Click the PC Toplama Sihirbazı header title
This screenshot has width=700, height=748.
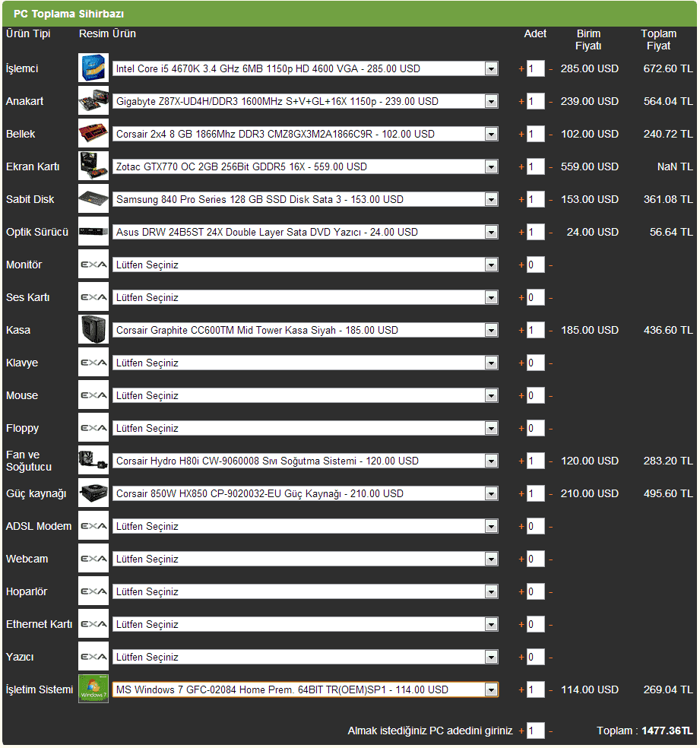(x=68, y=14)
